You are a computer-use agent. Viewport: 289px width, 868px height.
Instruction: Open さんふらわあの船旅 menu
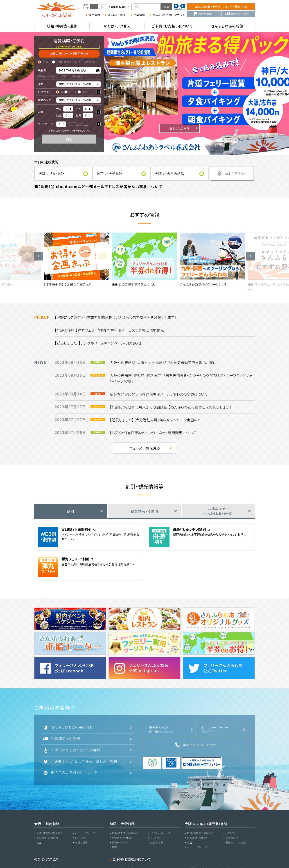pyautogui.click(x=227, y=26)
